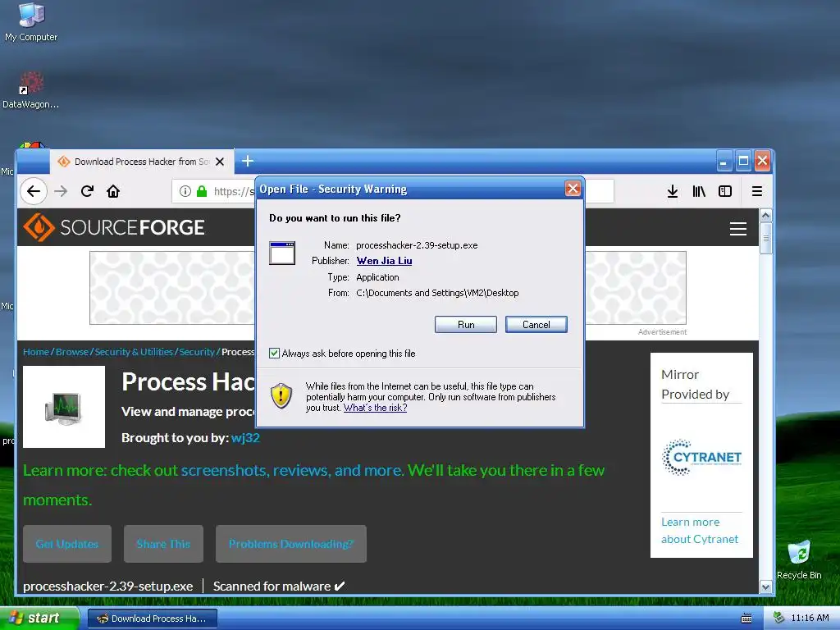Maximize the Firefox window

pos(743,161)
